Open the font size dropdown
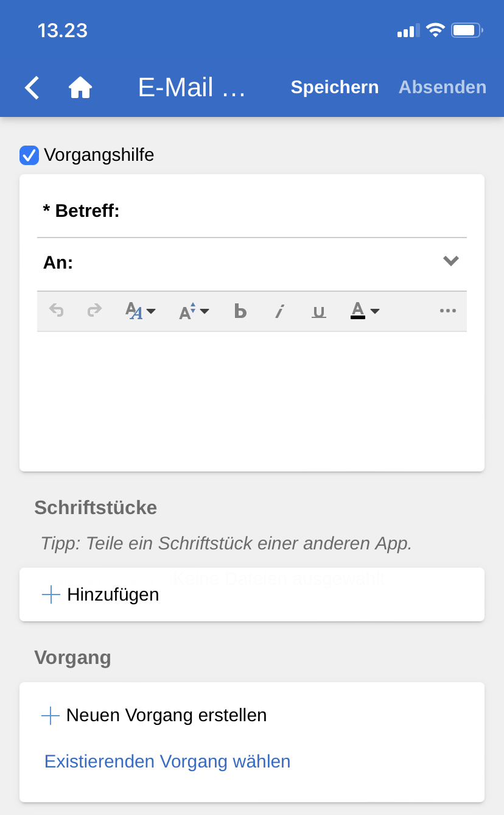Screen dimensions: 504x815 point(194,311)
